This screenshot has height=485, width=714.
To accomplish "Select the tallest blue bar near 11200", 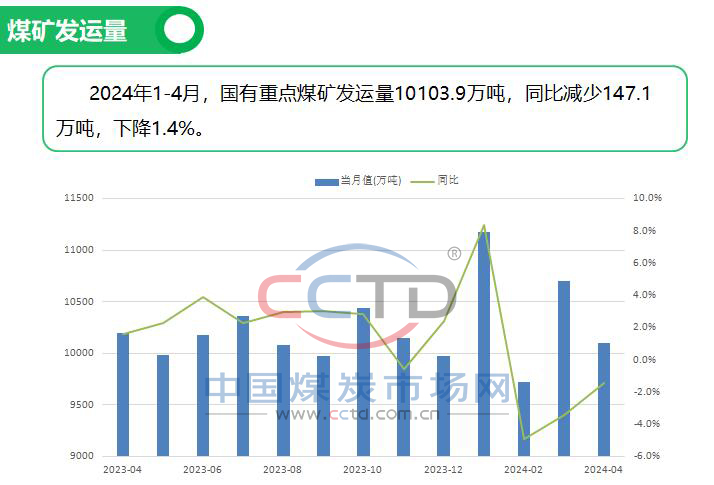I will point(484,344).
